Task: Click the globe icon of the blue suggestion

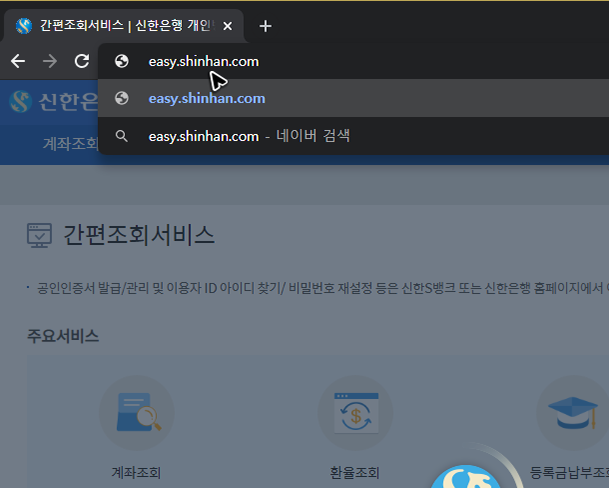Action: 122,98
